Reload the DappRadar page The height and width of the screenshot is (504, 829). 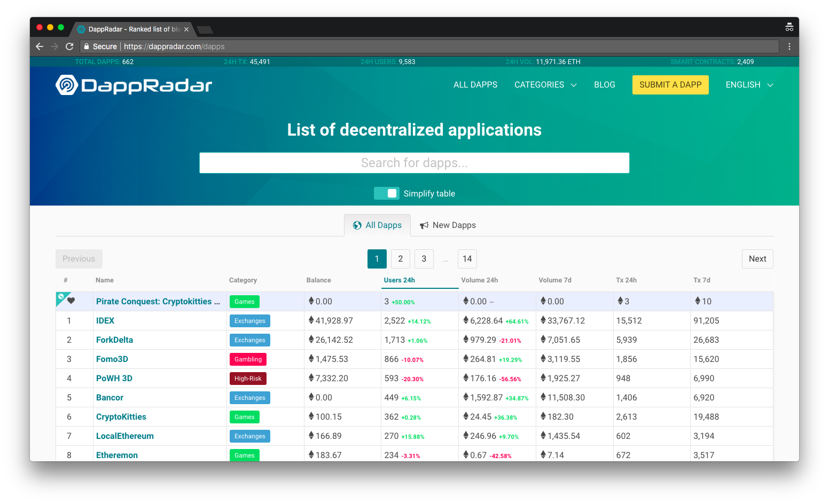(69, 46)
